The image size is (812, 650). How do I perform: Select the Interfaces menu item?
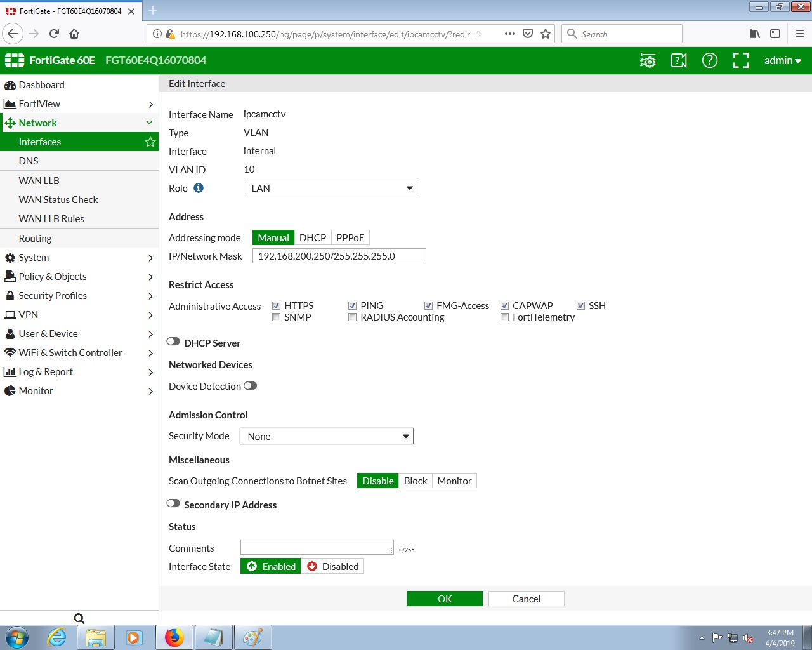click(79, 142)
